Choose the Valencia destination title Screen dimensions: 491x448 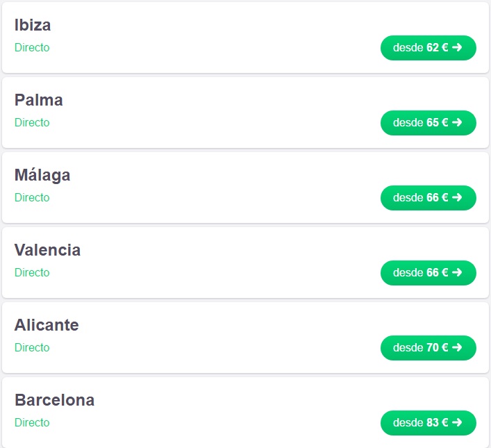[47, 250]
